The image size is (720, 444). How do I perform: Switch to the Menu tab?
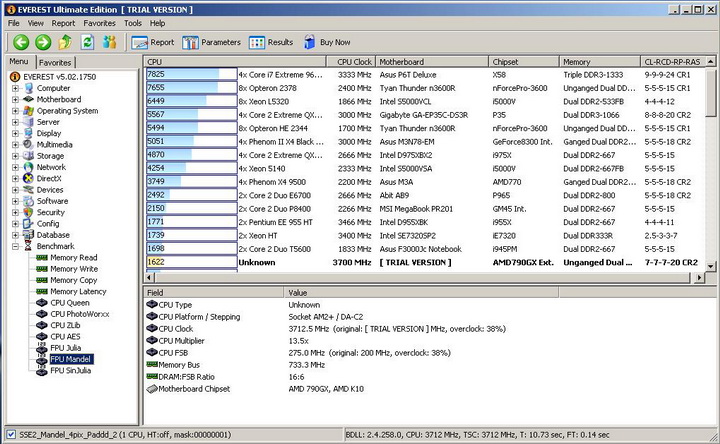coord(19,62)
